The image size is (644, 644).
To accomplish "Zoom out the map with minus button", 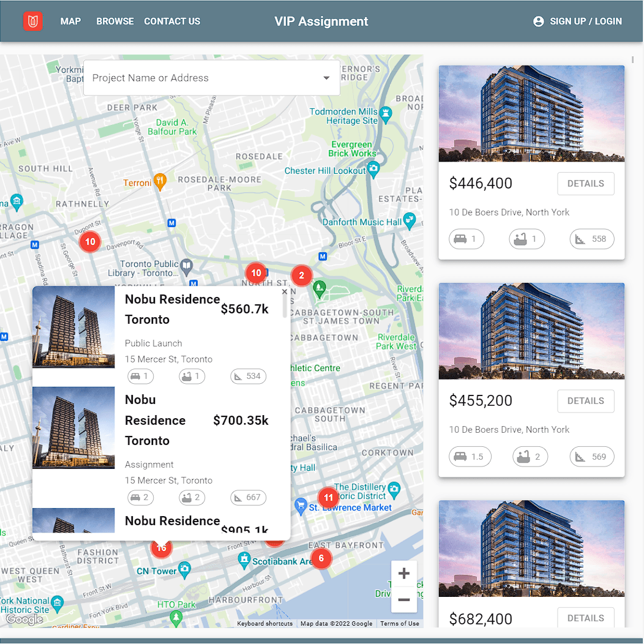I will [x=404, y=600].
